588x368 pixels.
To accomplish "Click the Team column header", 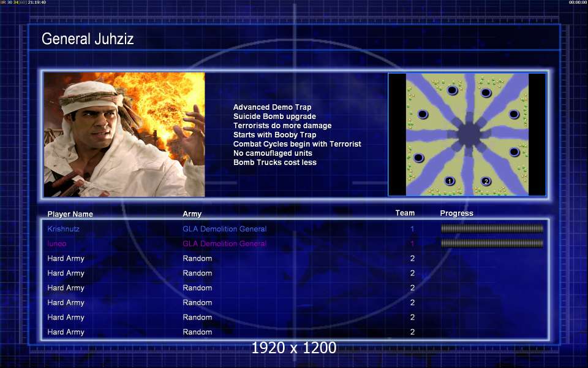I will [x=405, y=213].
